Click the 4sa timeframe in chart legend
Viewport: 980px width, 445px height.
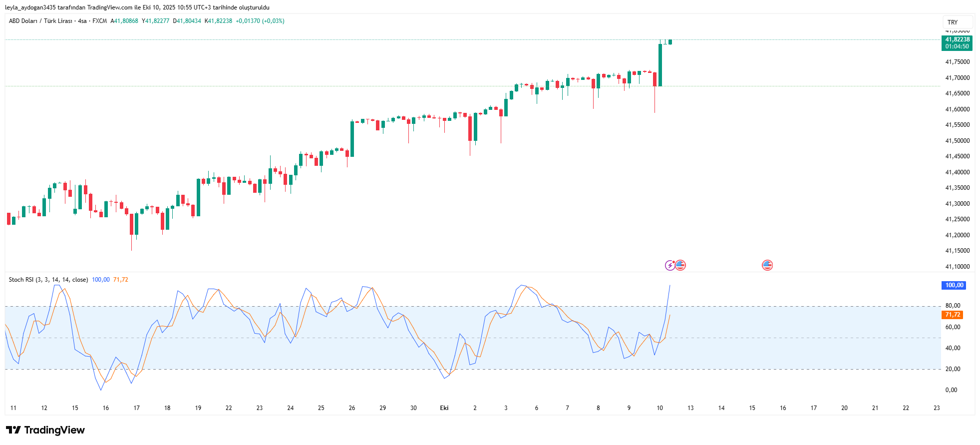[82, 21]
